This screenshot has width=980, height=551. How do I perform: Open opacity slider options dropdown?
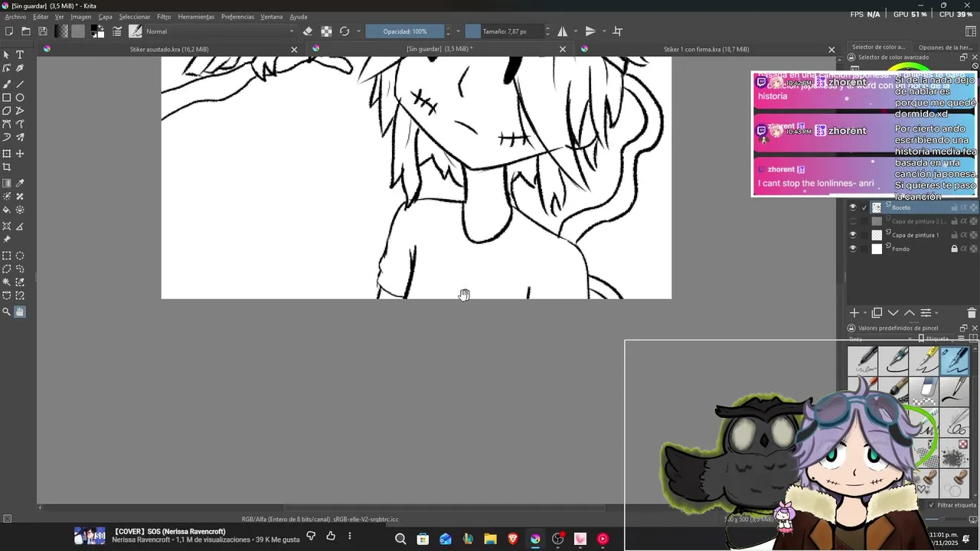point(458,31)
